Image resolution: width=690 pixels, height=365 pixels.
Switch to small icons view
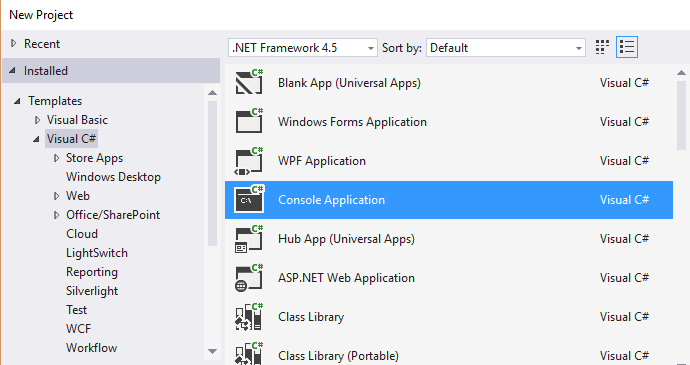pos(602,47)
